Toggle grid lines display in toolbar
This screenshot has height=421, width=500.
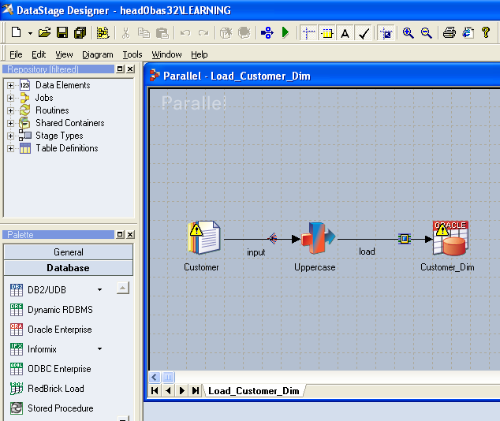tap(309, 33)
